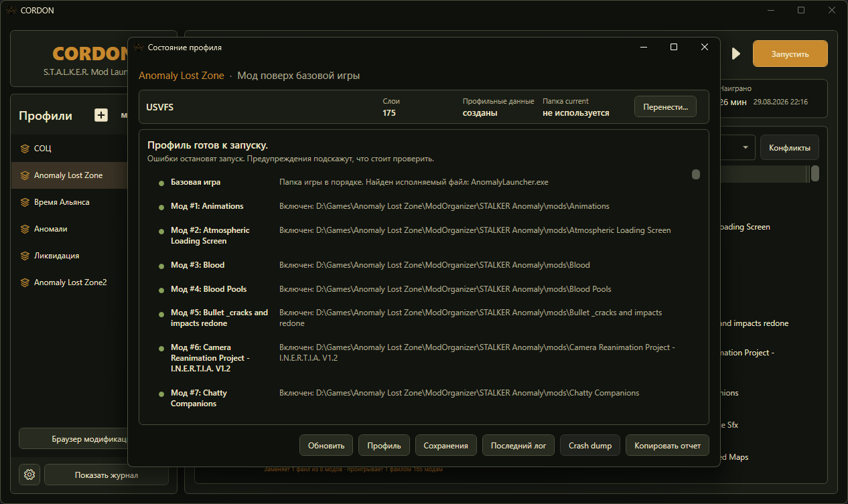Click the layers icon next to Ликвидация

click(25, 256)
